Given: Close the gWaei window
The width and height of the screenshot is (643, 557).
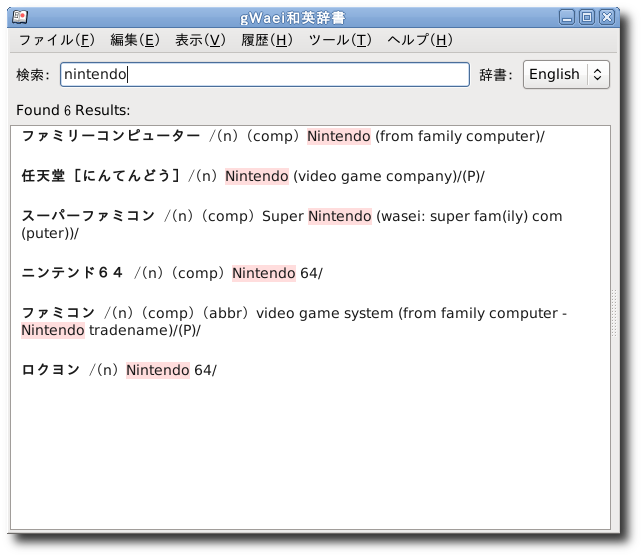Looking at the screenshot, I should tap(607, 18).
